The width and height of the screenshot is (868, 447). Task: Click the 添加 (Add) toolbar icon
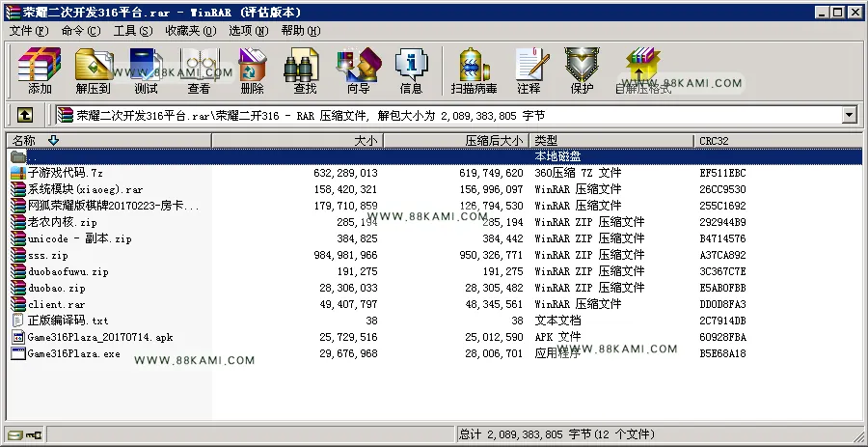point(40,70)
